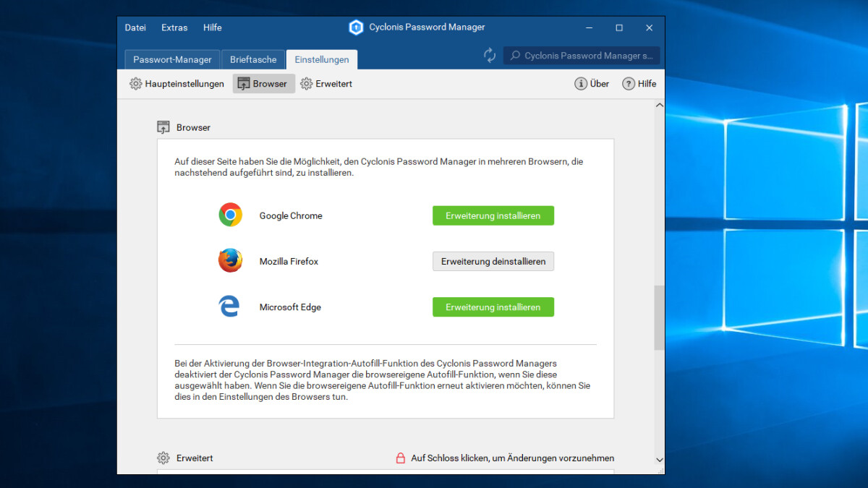Click the Microsoft Edge browser icon

229,307
